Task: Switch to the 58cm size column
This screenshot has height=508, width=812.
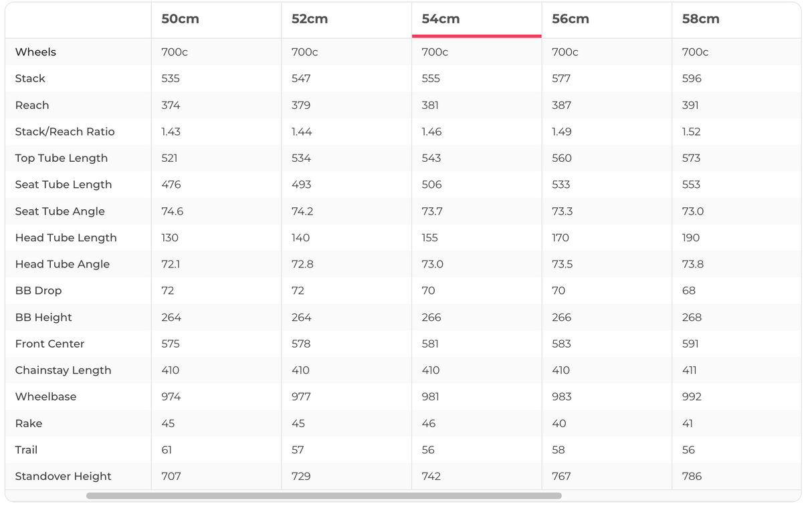Action: pos(701,19)
